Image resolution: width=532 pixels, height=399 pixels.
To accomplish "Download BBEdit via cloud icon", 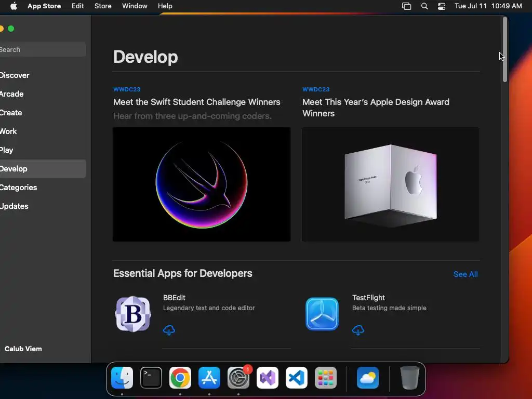I will (x=169, y=330).
